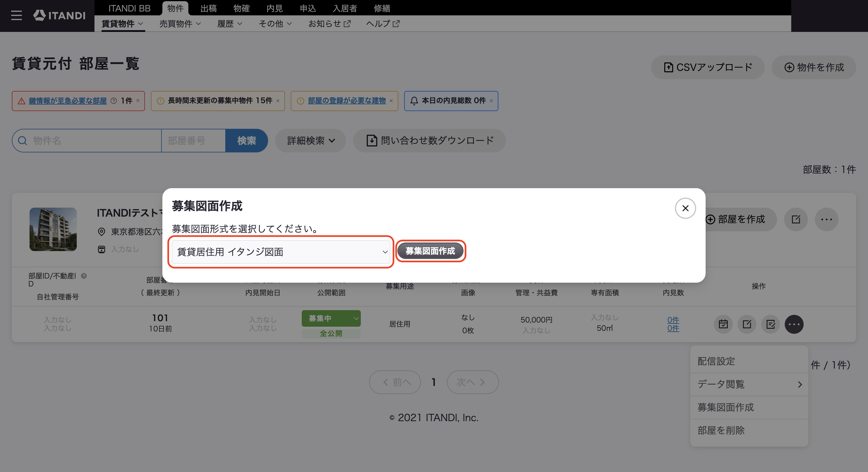
Task: Expand the 詳細検索 options
Action: coord(311,141)
